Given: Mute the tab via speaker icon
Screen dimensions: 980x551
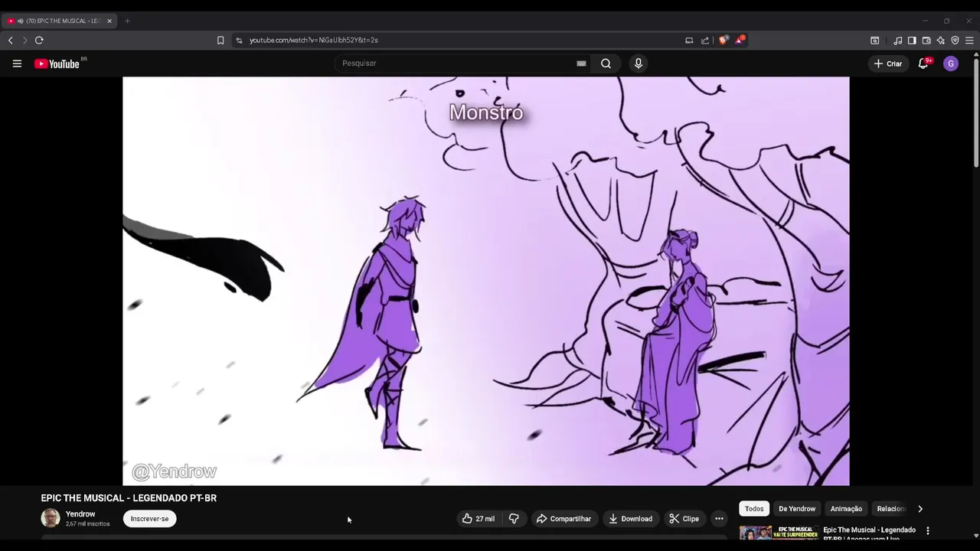Looking at the screenshot, I should click(x=20, y=21).
